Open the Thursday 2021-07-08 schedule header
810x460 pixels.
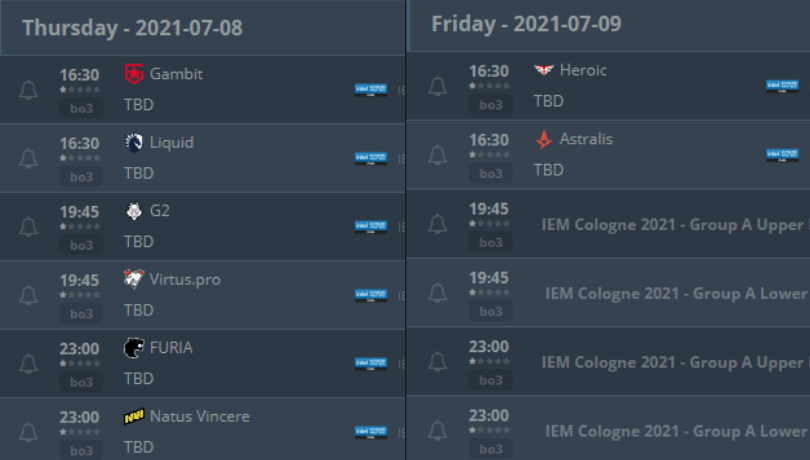point(132,27)
